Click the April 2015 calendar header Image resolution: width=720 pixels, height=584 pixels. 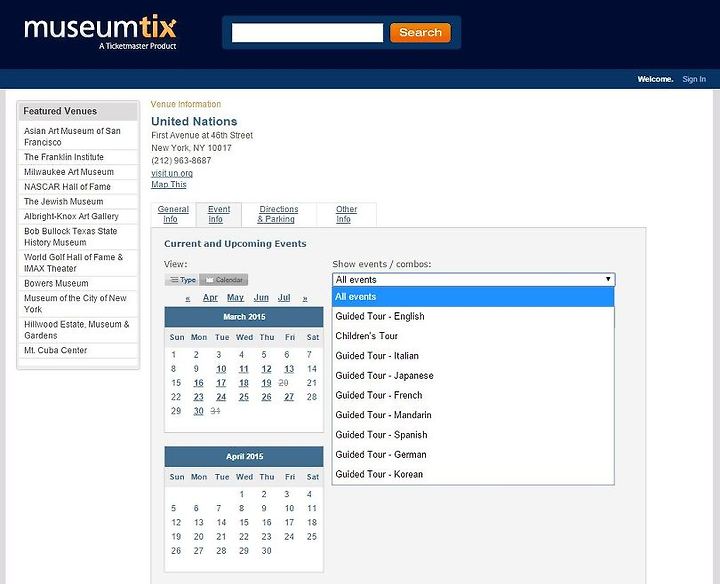[244, 456]
